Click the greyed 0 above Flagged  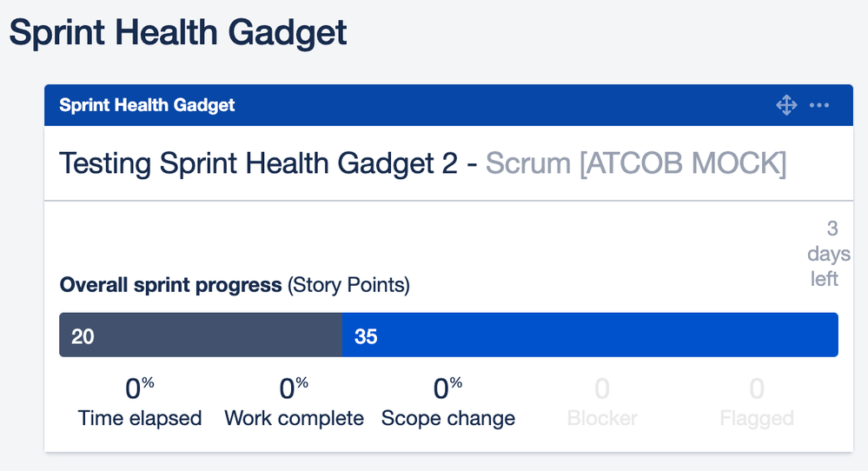click(x=757, y=389)
